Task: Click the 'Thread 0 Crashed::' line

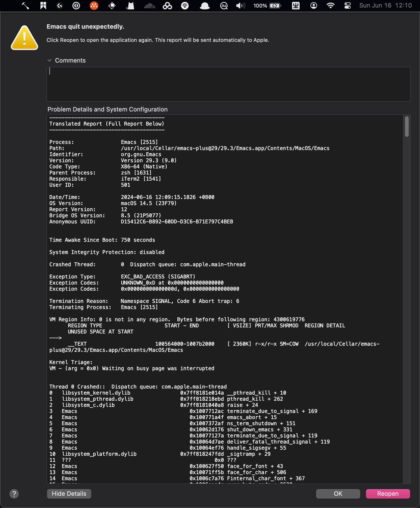Action: [x=138, y=387]
